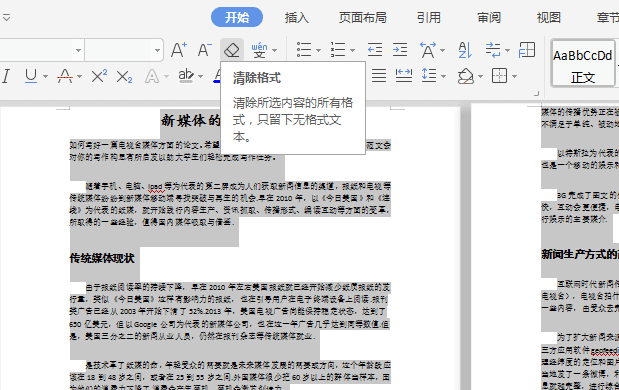The image size is (619, 390).
Task: Click the wén phonetic guide icon
Action: click(259, 50)
